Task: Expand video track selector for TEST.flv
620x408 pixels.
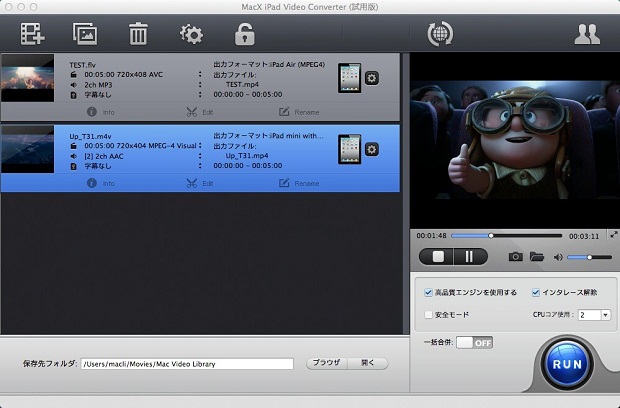Action: [x=200, y=74]
